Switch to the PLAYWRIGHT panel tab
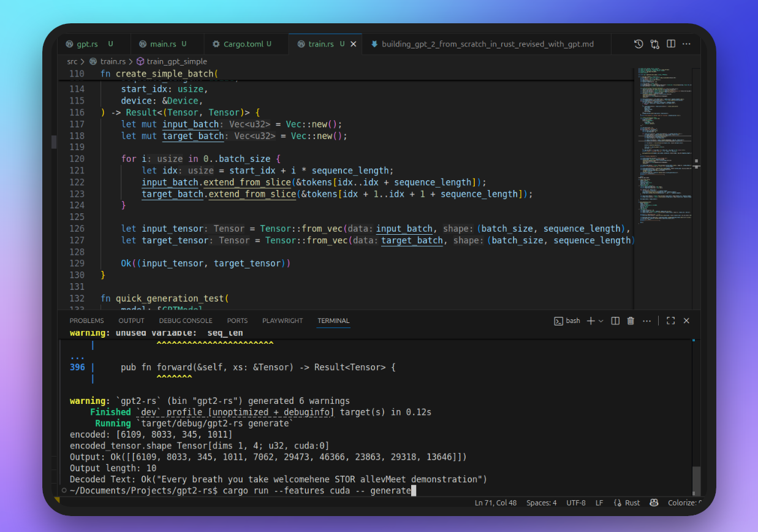 (282, 321)
